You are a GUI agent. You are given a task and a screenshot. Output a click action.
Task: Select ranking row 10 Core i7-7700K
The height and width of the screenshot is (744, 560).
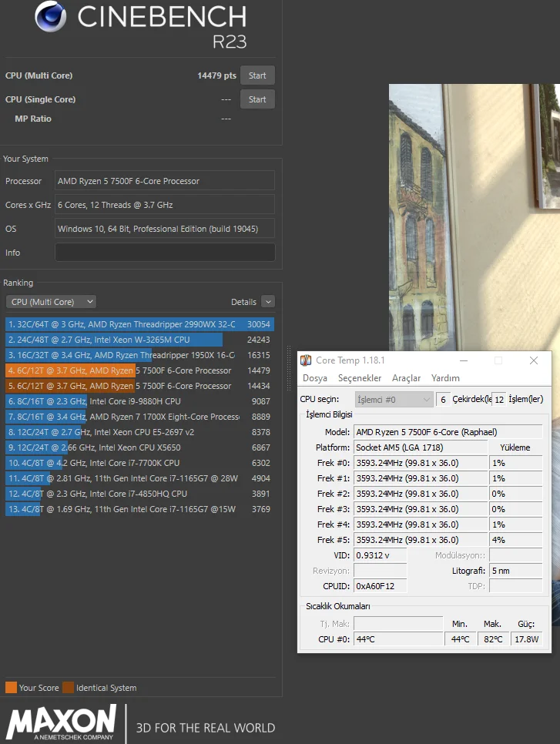click(139, 463)
